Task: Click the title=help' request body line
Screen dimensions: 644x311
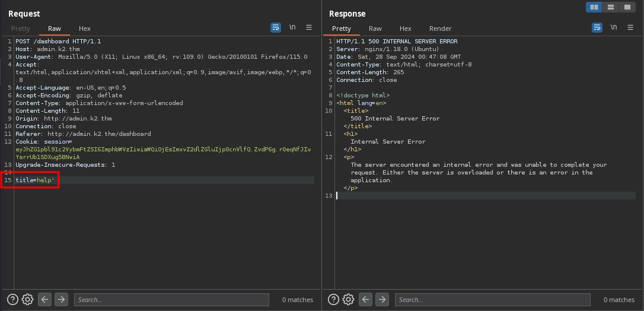Action: pyautogui.click(x=35, y=180)
